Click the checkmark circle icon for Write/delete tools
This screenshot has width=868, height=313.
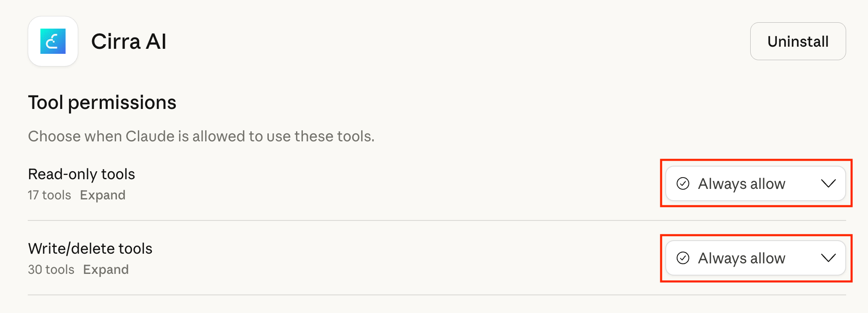[683, 258]
